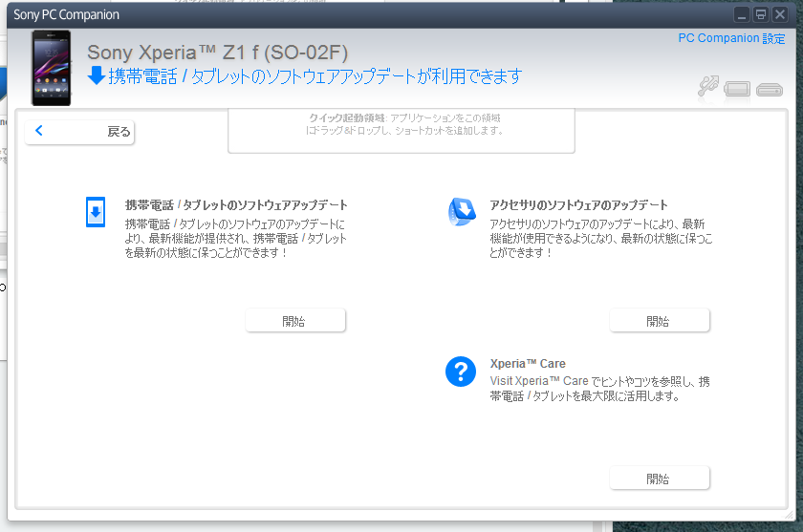Screen dimensions: 803x532
Task: Click the accessory software update icon
Action: 462,212
